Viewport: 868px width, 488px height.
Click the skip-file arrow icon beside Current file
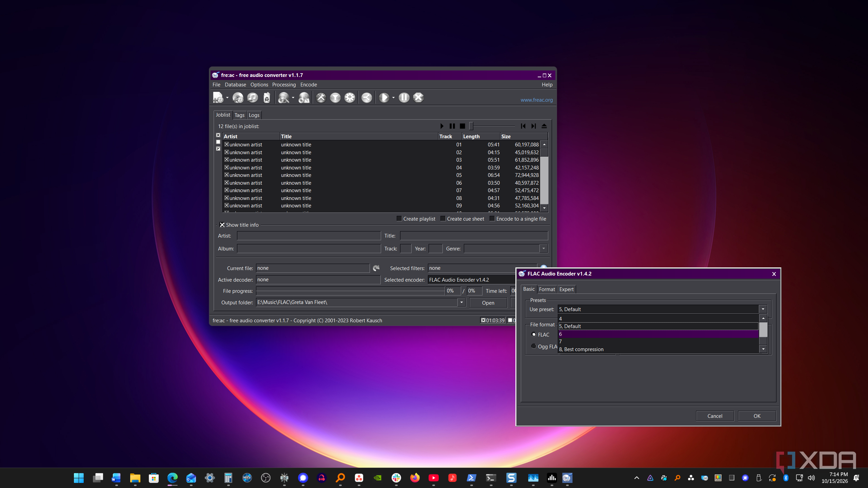376,268
